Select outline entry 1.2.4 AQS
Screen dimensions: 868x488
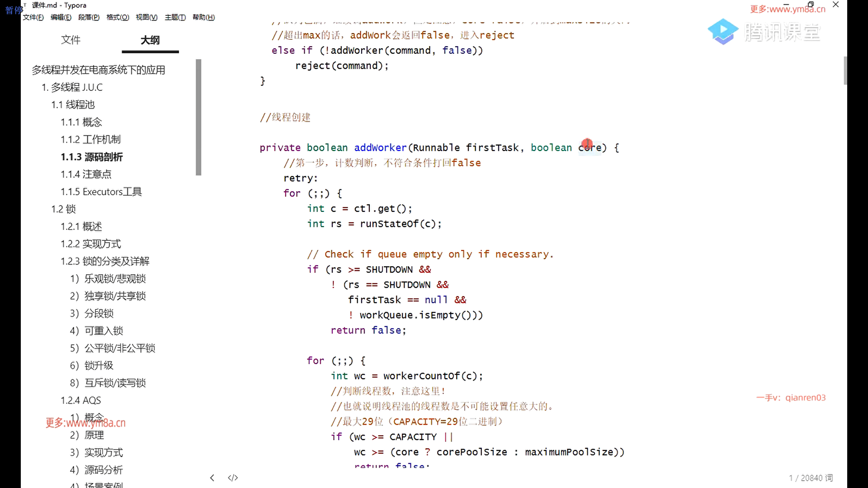tap(81, 400)
